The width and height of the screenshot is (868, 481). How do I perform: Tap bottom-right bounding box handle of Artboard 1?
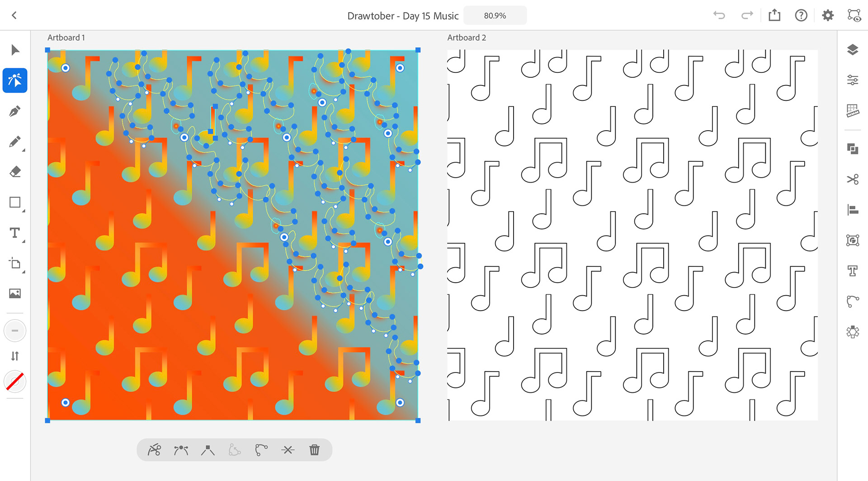pyautogui.click(x=418, y=421)
